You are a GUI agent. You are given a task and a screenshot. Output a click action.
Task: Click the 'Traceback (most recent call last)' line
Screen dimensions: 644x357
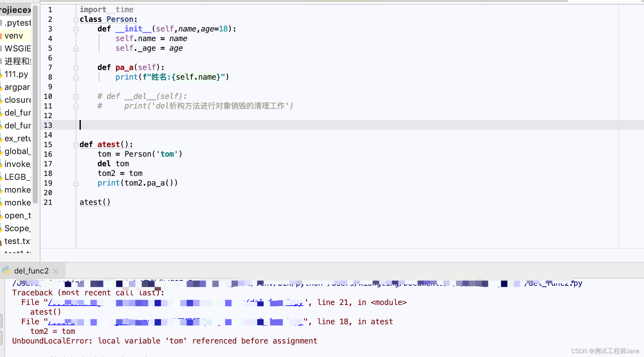click(88, 293)
